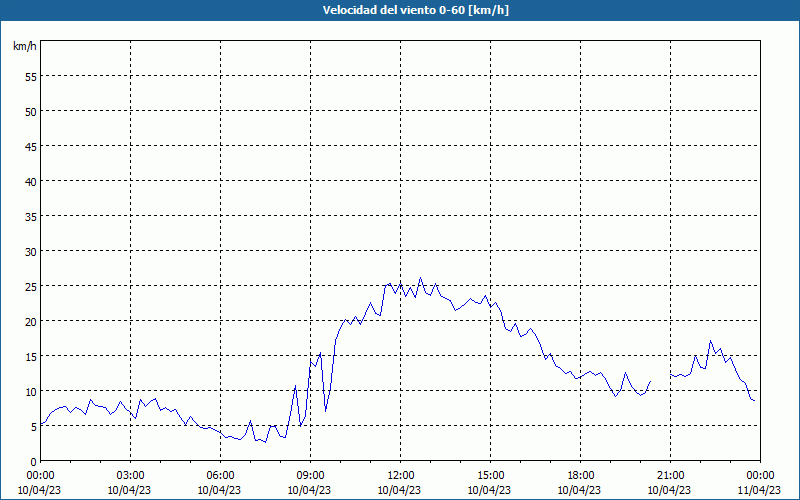800x500 pixels.
Task: Click the y-axis label '50'
Action: click(31, 111)
